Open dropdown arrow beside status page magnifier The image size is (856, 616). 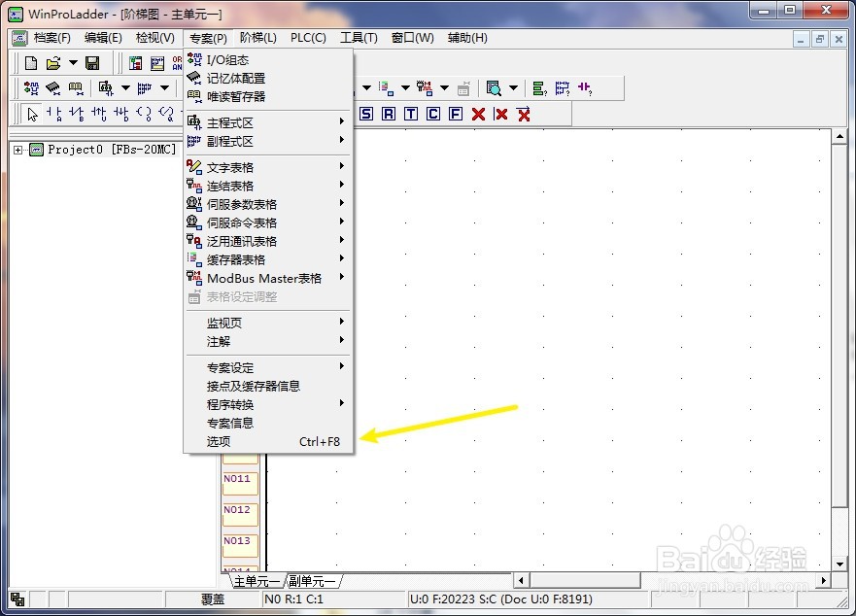pyautogui.click(x=513, y=87)
